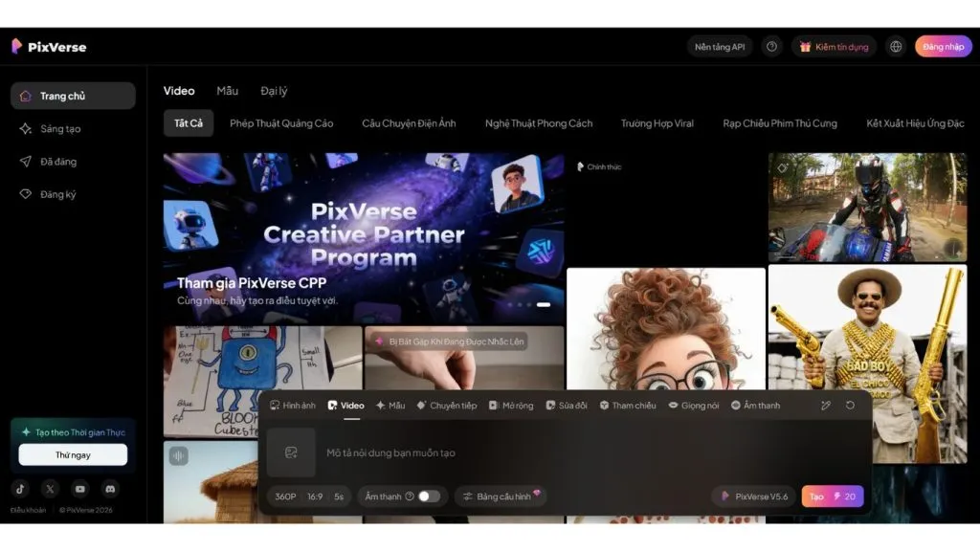980x551 pixels.
Task: Click the image upload box
Action: point(291,452)
